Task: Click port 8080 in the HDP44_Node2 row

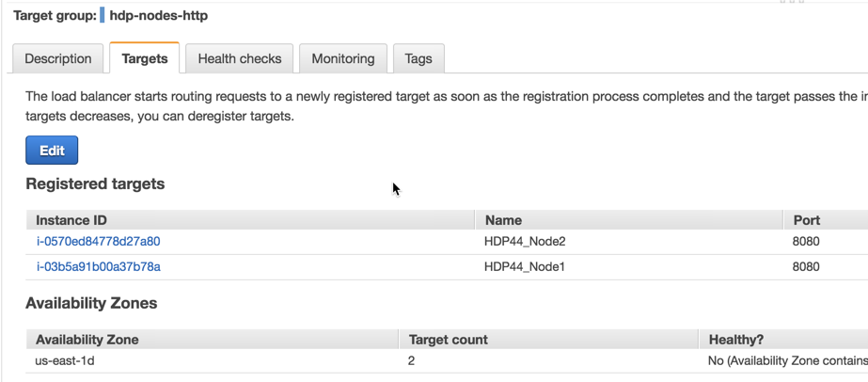Action: pyautogui.click(x=806, y=242)
